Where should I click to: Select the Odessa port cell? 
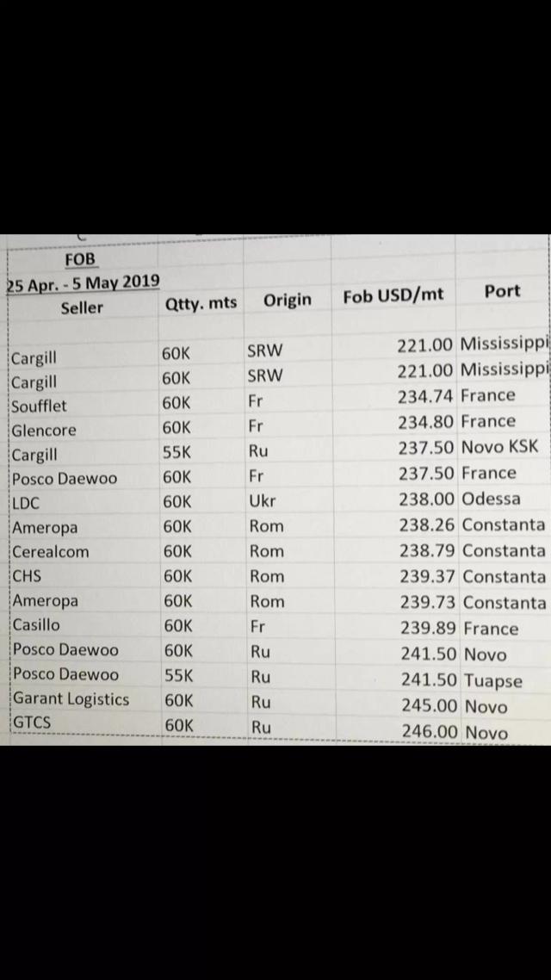click(491, 499)
